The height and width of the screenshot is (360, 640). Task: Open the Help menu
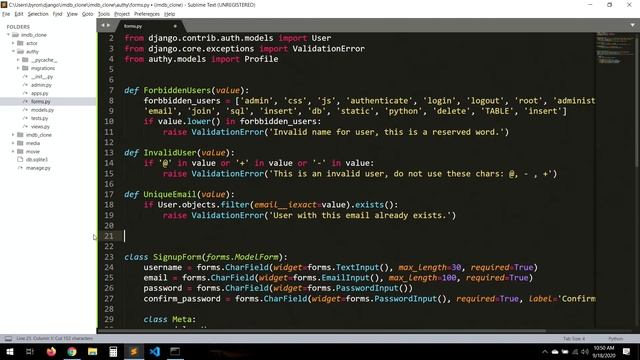click(169, 14)
